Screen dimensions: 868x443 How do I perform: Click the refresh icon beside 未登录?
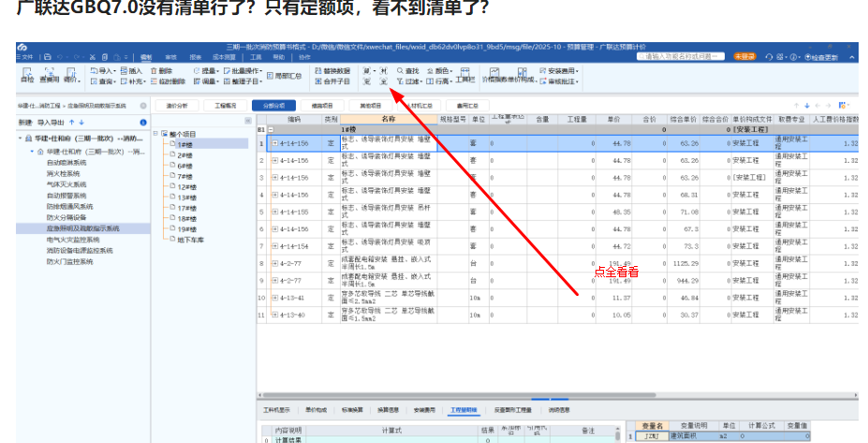(769, 57)
